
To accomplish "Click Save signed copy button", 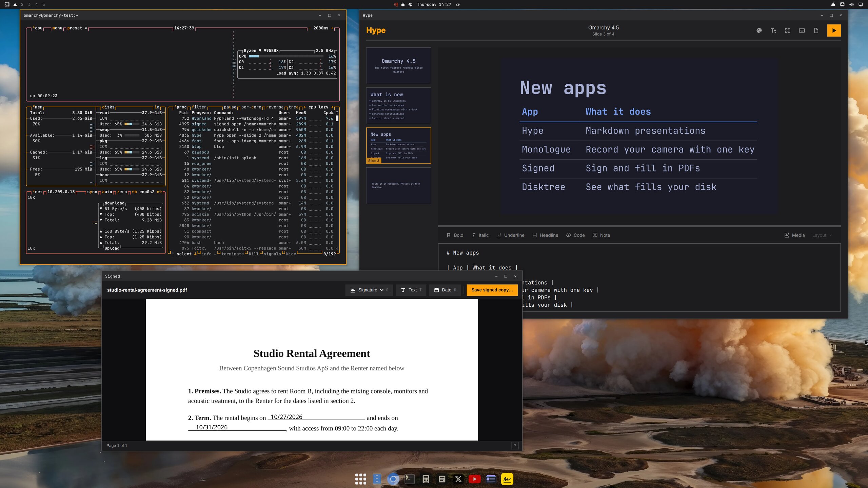I will (x=492, y=290).
